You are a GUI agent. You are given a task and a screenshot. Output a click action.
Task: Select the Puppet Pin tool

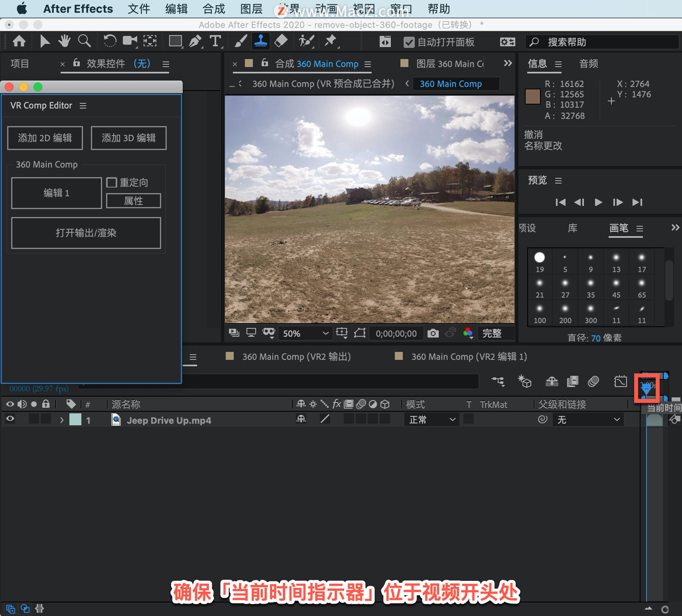[x=330, y=41]
